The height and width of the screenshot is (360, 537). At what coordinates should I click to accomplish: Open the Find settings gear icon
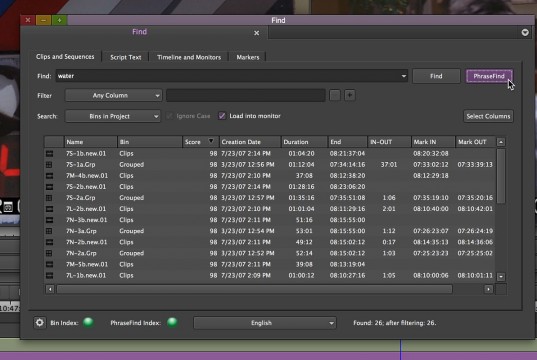[39, 322]
